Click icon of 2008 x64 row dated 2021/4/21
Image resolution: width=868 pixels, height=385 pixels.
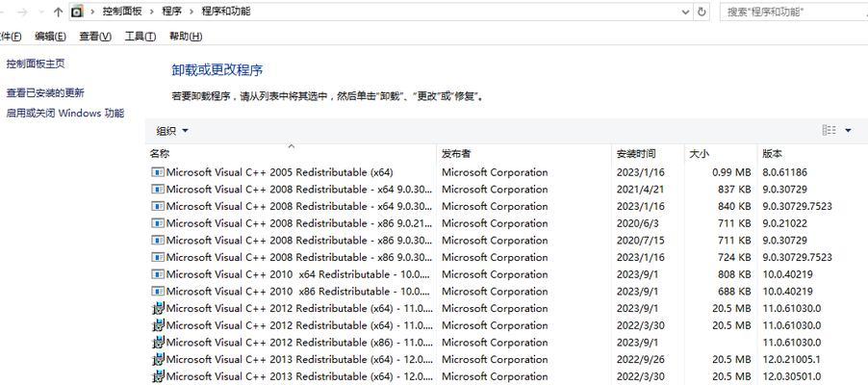[158, 190]
